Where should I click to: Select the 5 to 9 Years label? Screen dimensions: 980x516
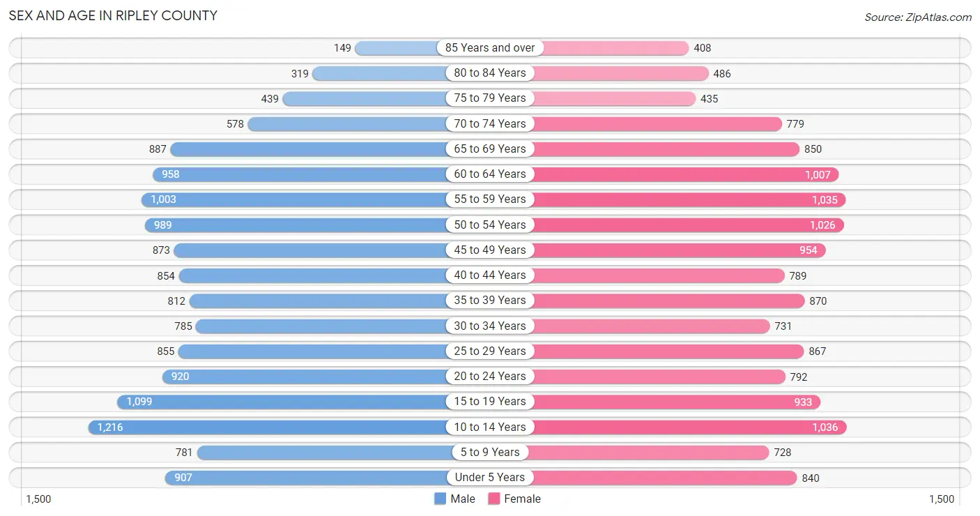490,452
